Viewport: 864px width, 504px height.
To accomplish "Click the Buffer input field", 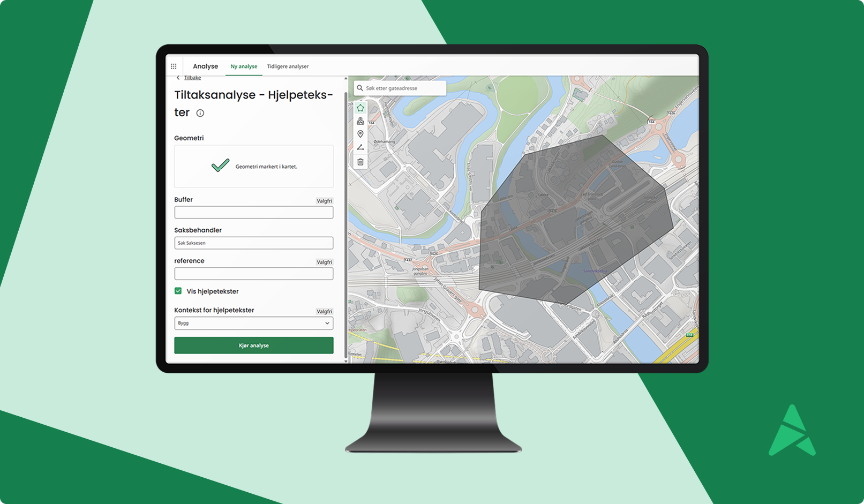I will (253, 213).
